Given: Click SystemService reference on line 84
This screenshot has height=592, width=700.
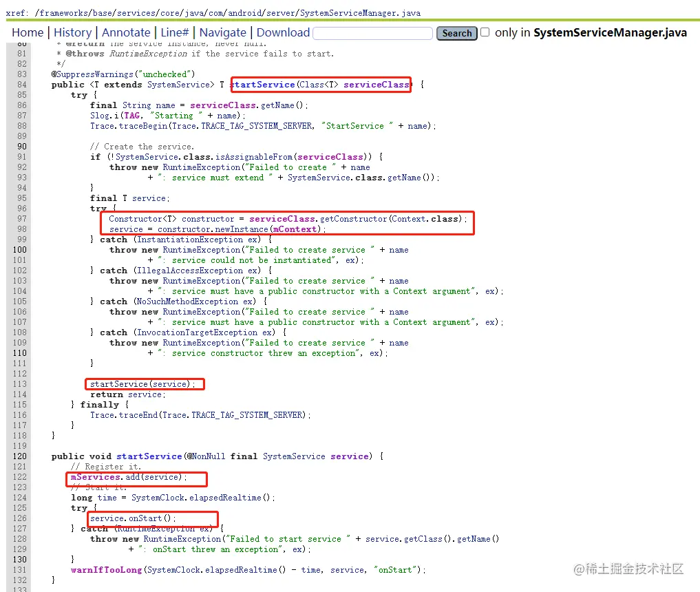Looking at the screenshot, I should [178, 85].
